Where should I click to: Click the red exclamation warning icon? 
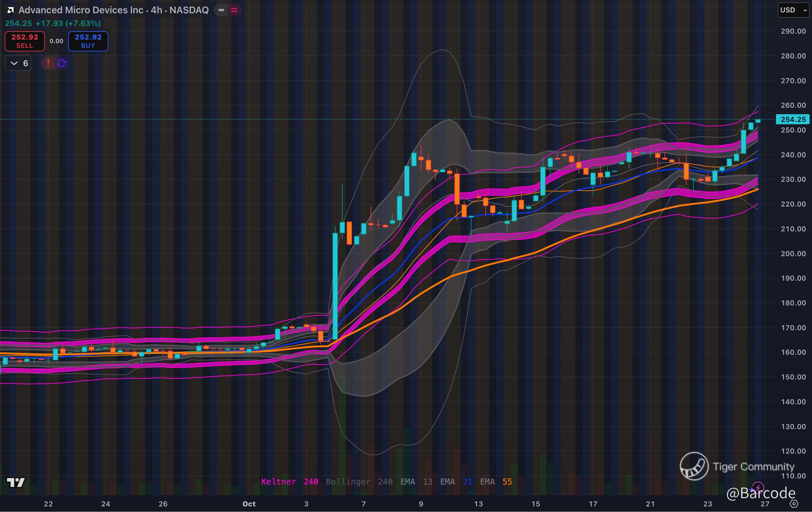(48, 63)
